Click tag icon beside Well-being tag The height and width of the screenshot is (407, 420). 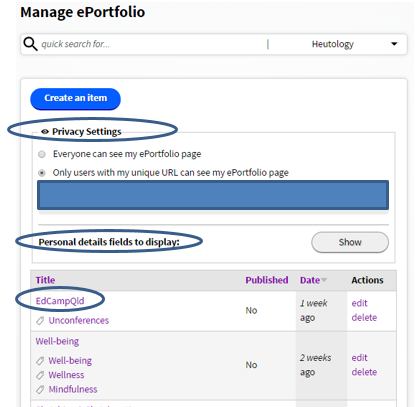pyautogui.click(x=40, y=361)
